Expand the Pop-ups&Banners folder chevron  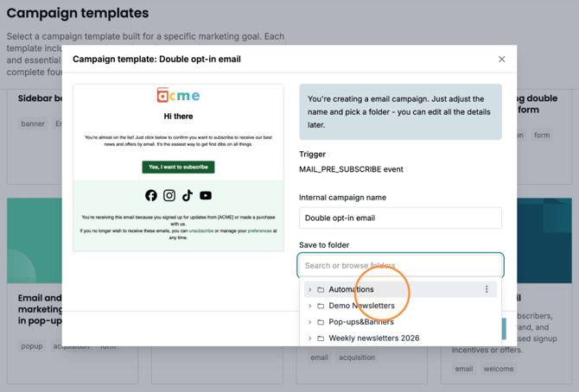pos(310,322)
